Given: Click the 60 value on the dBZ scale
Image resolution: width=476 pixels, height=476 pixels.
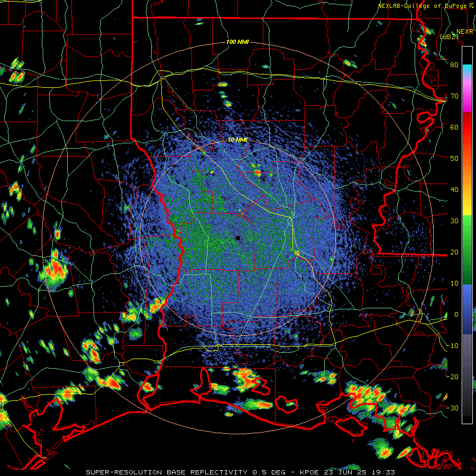Looking at the screenshot, I should [454, 127].
